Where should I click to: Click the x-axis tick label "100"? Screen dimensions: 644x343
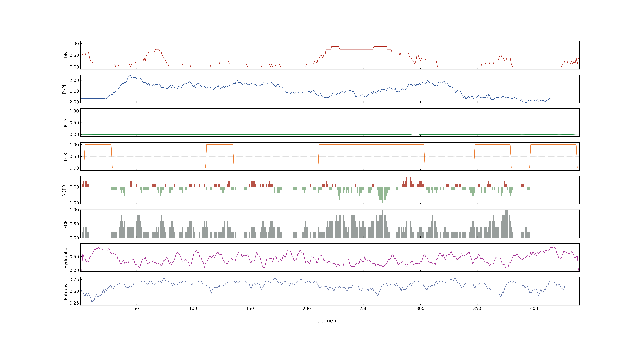tap(193, 309)
